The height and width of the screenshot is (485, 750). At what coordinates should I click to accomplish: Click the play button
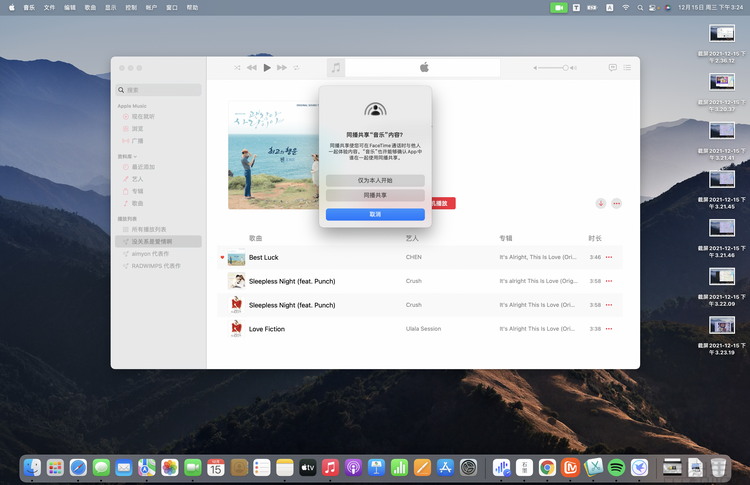tap(267, 67)
